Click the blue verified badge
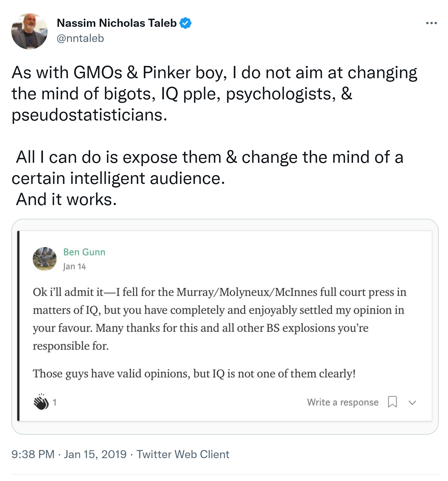This screenshot has height=481, width=448. (185, 23)
